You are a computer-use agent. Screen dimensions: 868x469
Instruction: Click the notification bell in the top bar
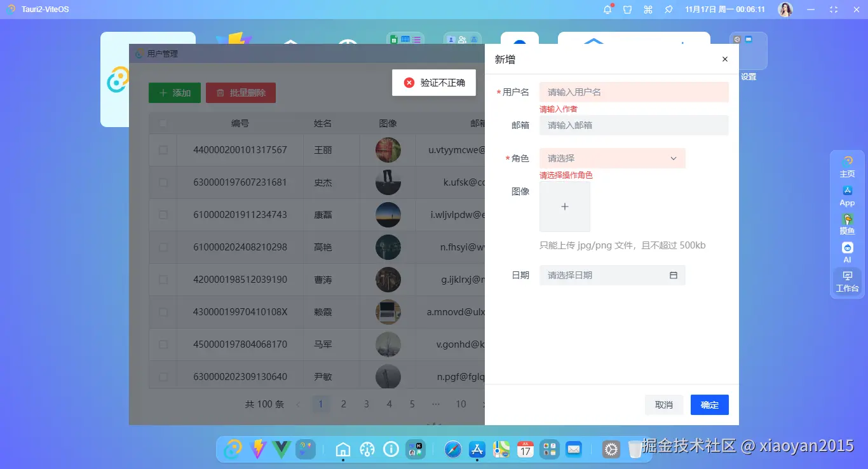(606, 9)
